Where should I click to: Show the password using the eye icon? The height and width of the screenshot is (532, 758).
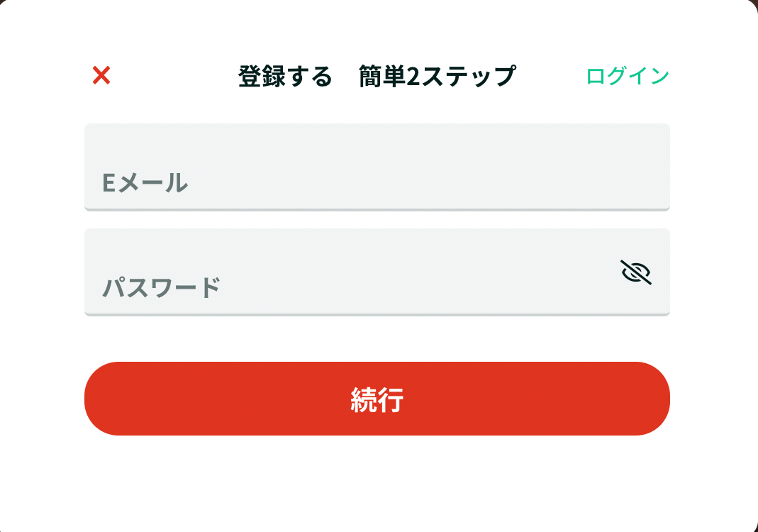[x=636, y=272]
